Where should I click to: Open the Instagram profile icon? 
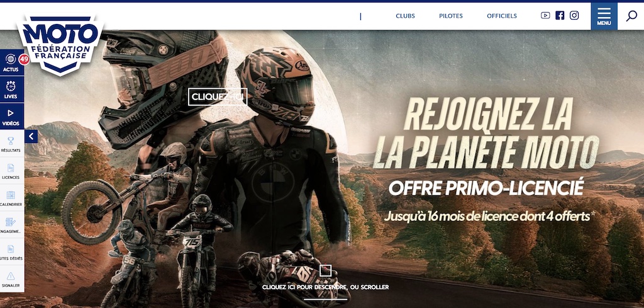coord(574,16)
